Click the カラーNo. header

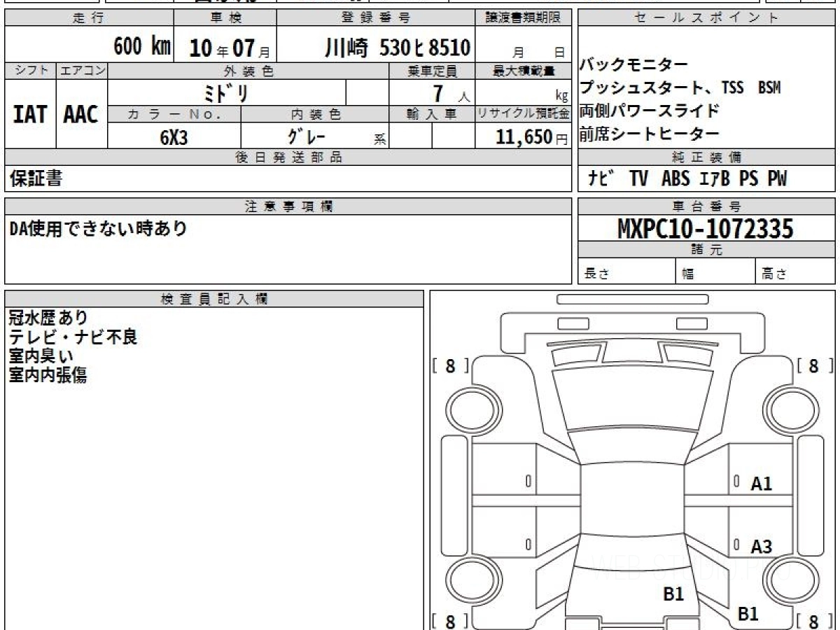coord(174,114)
